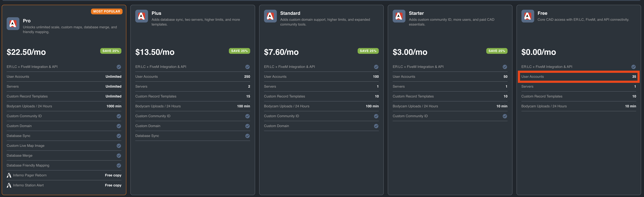Click the Pro plan description text
This screenshot has height=197, width=644.
pyautogui.click(x=70, y=30)
